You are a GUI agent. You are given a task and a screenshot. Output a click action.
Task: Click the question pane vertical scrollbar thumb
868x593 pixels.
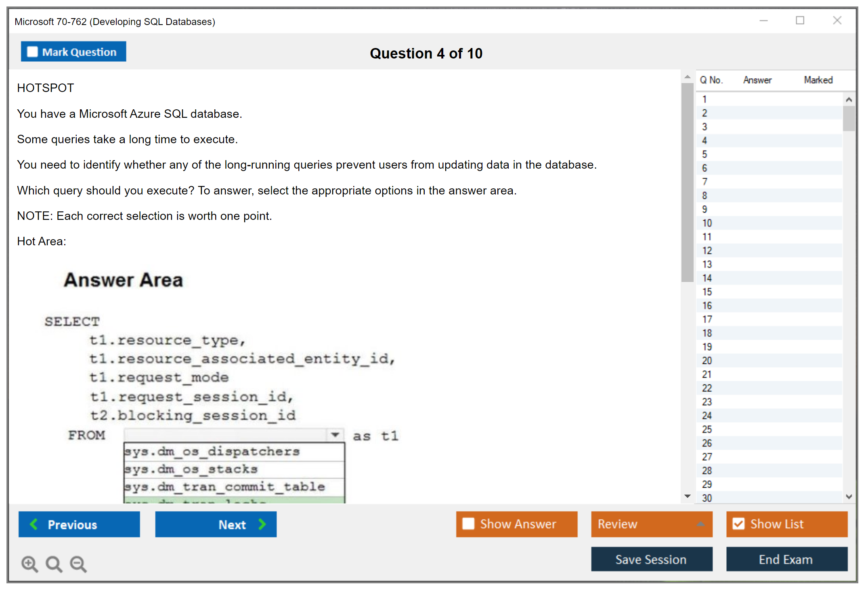687,182
